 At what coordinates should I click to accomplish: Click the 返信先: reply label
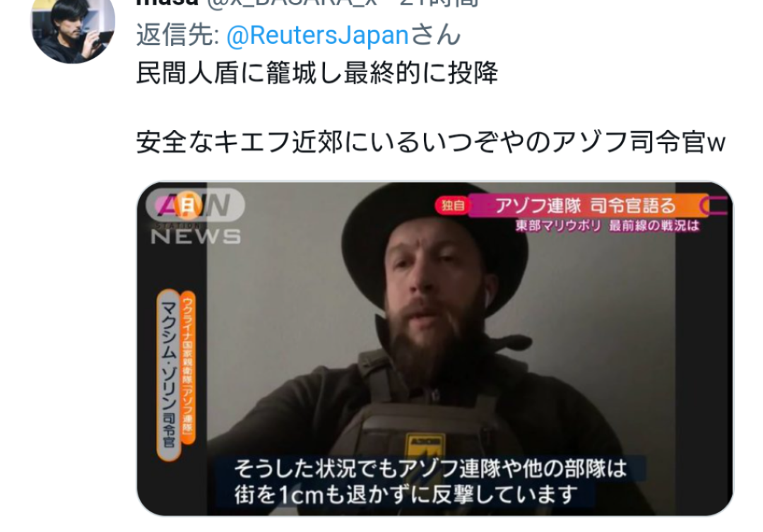[177, 35]
